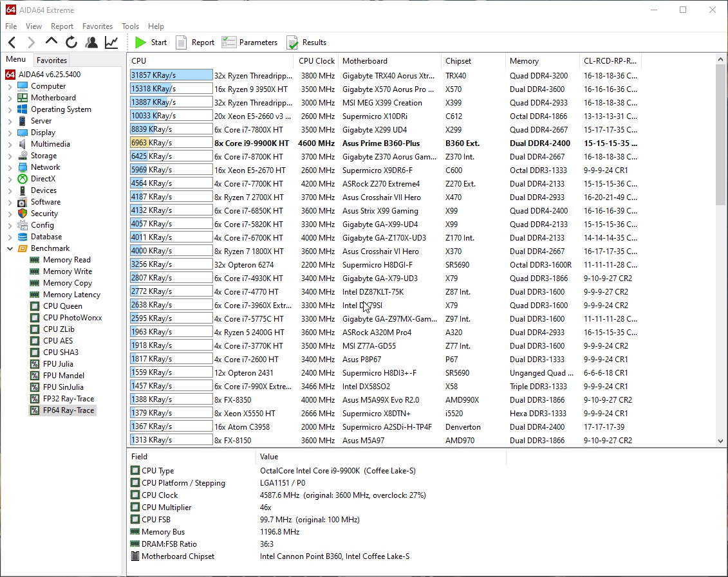Screen dimensions: 728x577
Task: Select the Database tree icon
Action: 23,237
